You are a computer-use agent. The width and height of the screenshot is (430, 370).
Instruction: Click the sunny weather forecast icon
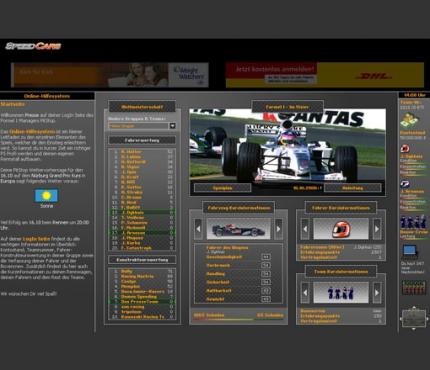click(x=46, y=195)
